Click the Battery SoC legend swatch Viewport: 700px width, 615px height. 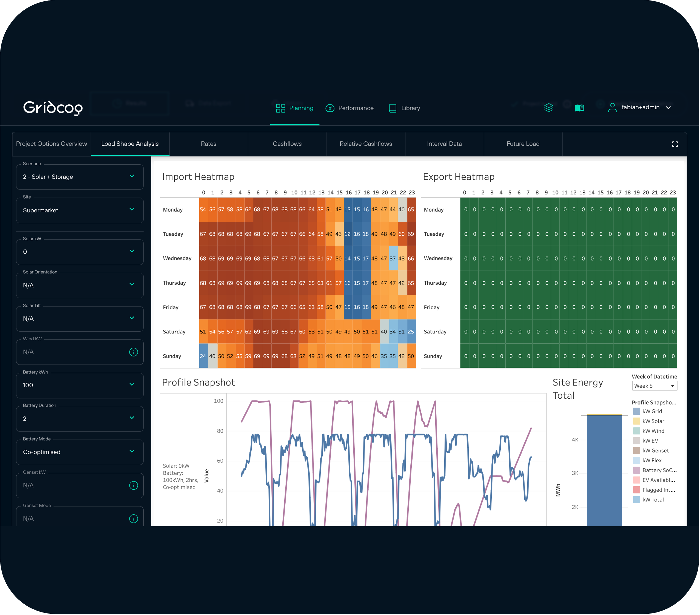[x=636, y=470]
